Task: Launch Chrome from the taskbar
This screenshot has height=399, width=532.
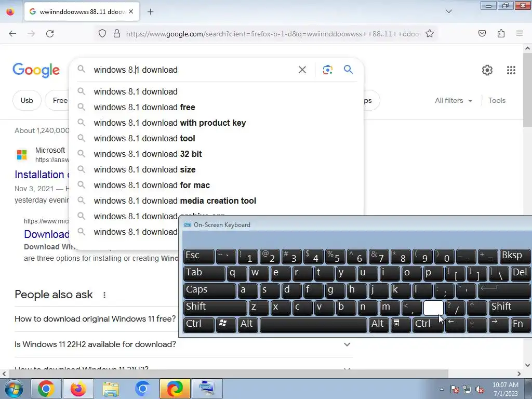Action: 46,389
